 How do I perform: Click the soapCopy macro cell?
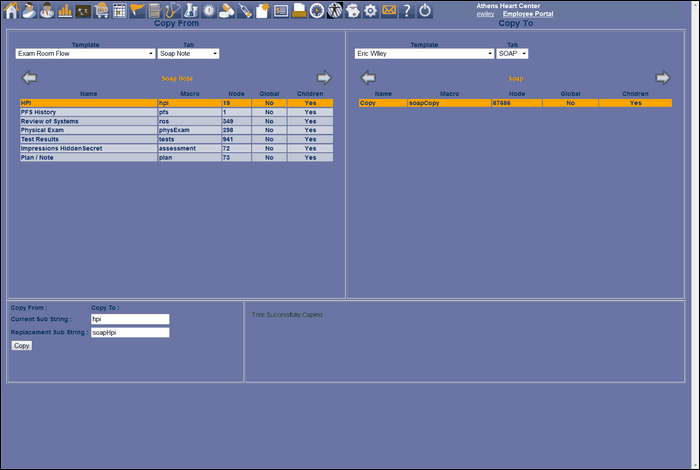[449, 103]
